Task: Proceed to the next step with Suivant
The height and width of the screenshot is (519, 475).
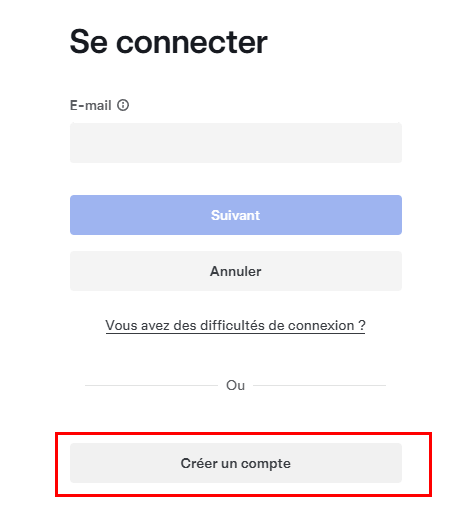Action: tap(236, 215)
